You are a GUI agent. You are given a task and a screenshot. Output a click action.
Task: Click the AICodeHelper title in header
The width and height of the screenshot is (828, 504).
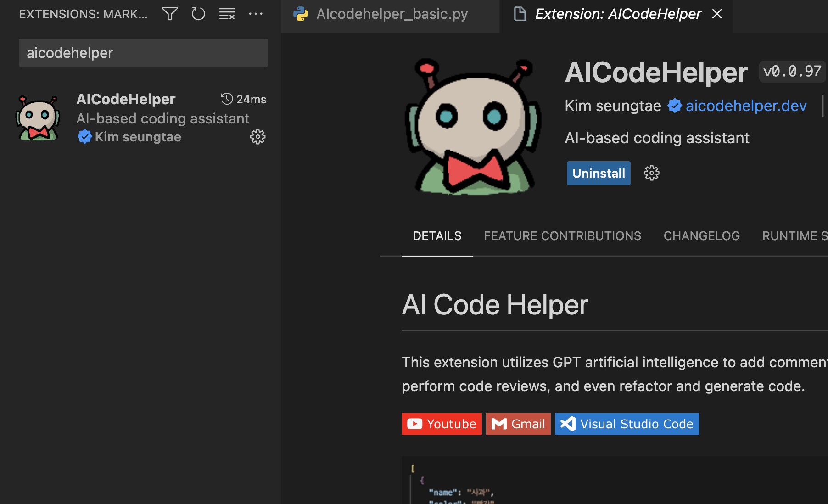pos(656,73)
